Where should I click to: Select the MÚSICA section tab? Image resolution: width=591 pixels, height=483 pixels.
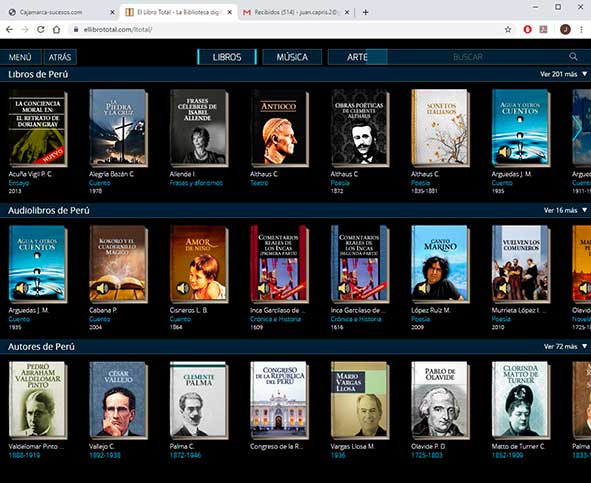coord(292,57)
